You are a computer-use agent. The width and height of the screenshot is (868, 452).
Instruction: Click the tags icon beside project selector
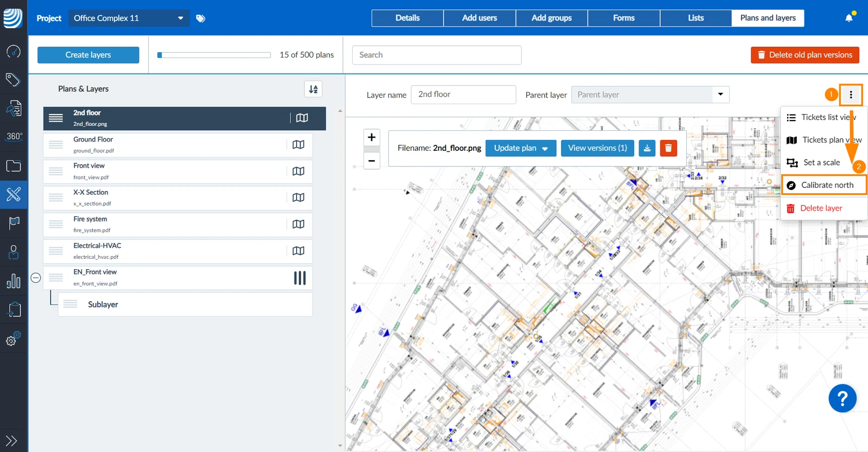coord(201,18)
